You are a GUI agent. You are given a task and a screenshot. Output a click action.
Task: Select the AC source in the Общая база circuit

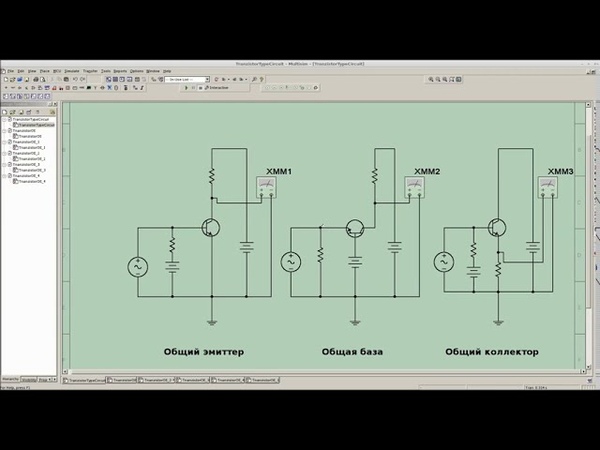pyautogui.click(x=291, y=262)
